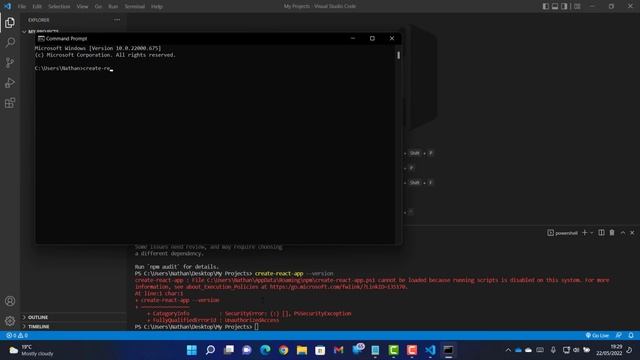Click the weather widget showing Mostly cloudy
This screenshot has width=640, height=360.
[x=32, y=350]
